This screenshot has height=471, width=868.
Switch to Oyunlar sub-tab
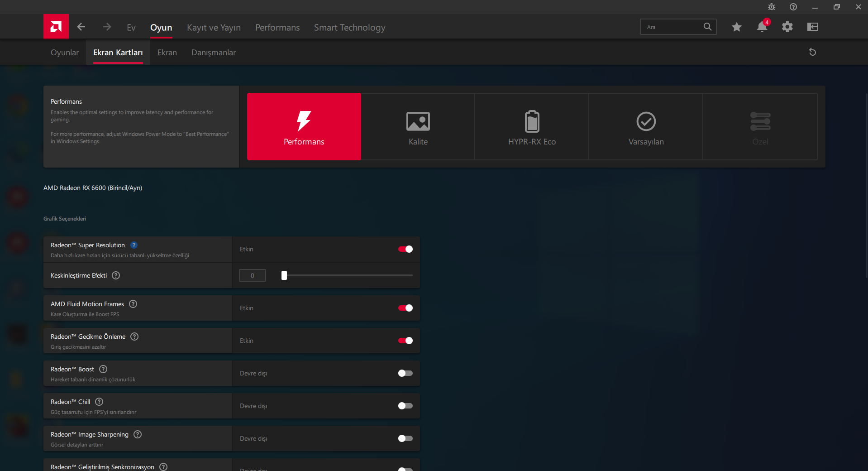click(65, 53)
